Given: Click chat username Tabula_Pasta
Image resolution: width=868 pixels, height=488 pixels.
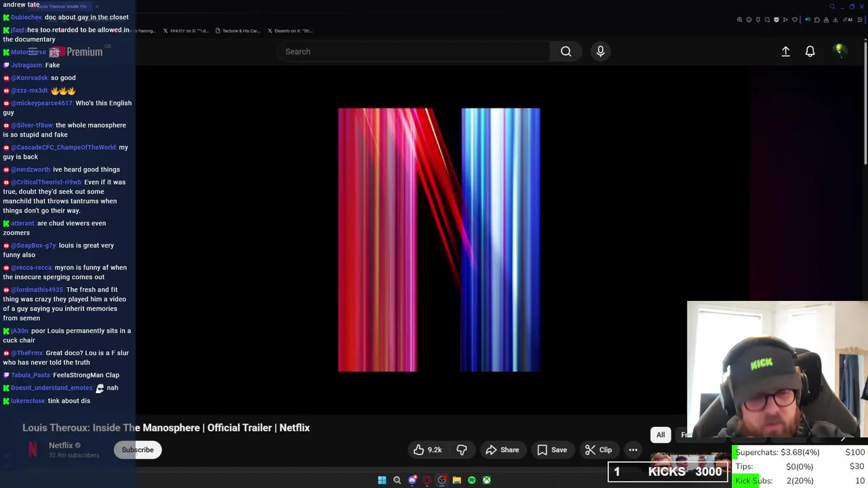Looking at the screenshot, I should [x=31, y=375].
